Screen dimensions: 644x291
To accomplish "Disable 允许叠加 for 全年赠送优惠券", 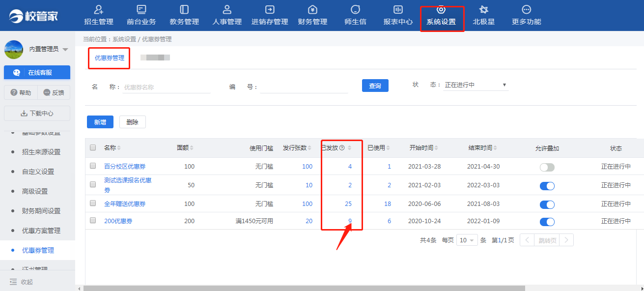I will (x=547, y=204).
